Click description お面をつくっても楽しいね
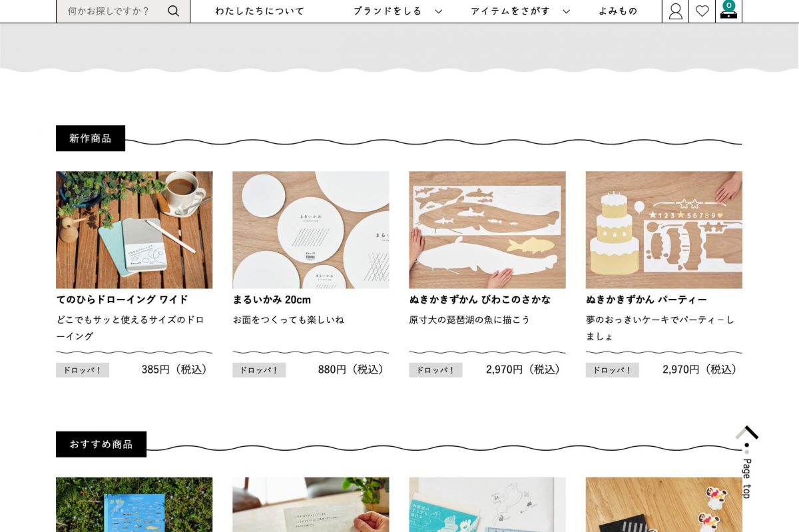The width and height of the screenshot is (799, 532). coord(288,320)
